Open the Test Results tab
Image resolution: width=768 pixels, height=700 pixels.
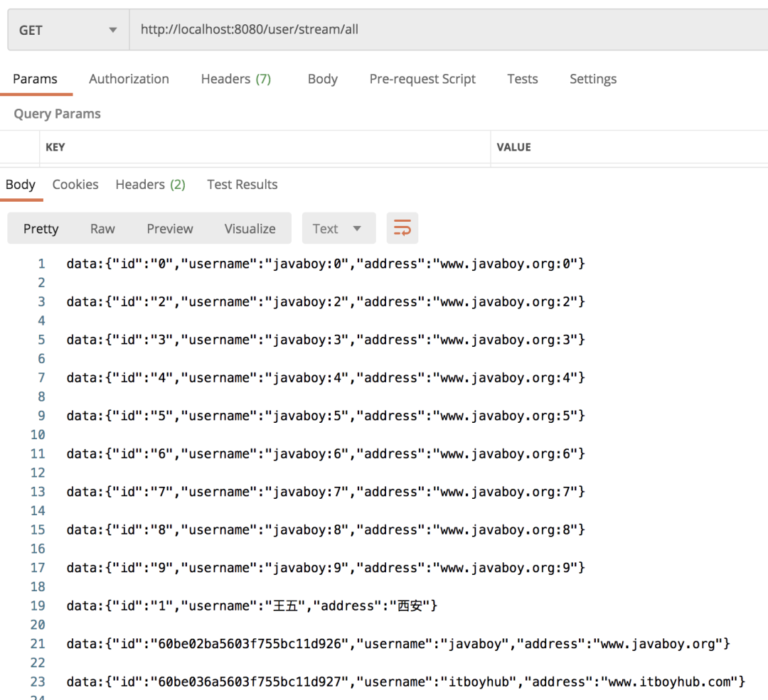click(x=242, y=185)
